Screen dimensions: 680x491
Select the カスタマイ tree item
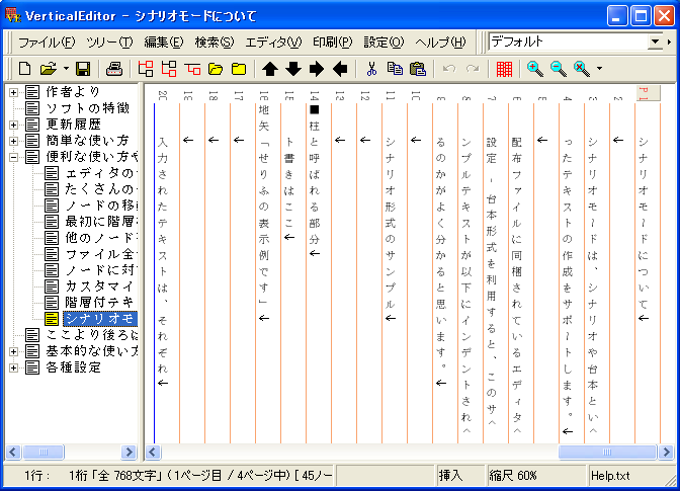(x=101, y=286)
